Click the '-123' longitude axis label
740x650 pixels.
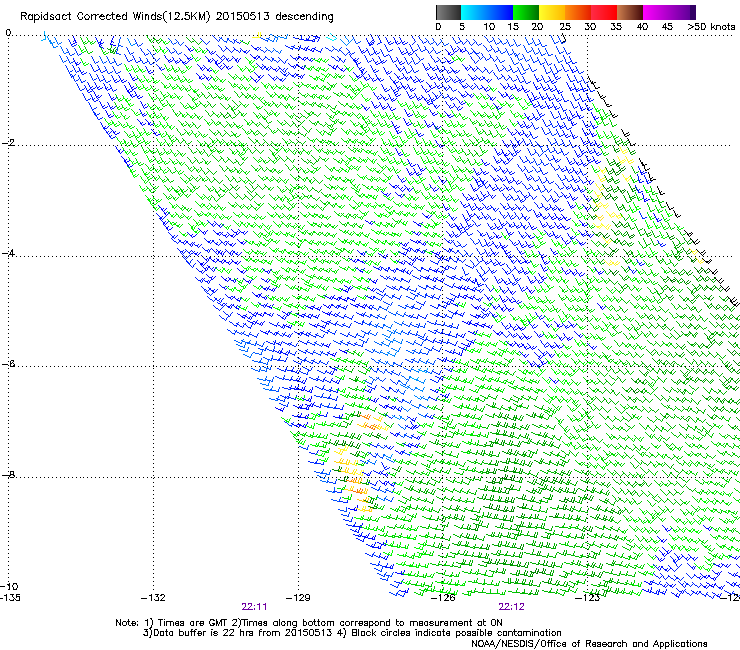pos(588,598)
